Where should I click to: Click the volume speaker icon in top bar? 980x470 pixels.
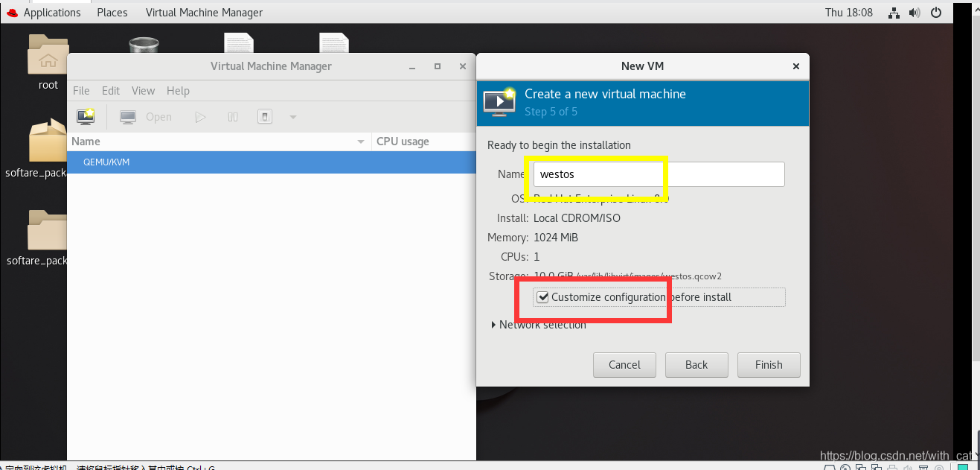(x=915, y=13)
